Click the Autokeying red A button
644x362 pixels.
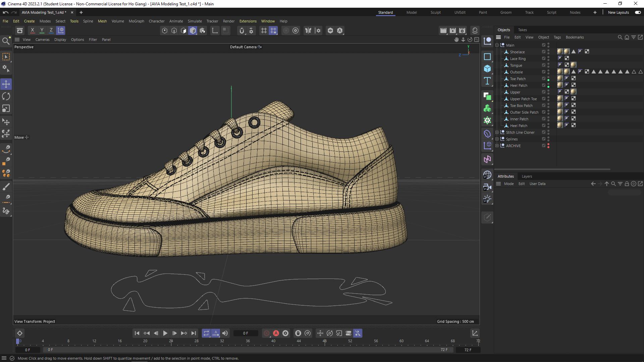[x=276, y=333]
